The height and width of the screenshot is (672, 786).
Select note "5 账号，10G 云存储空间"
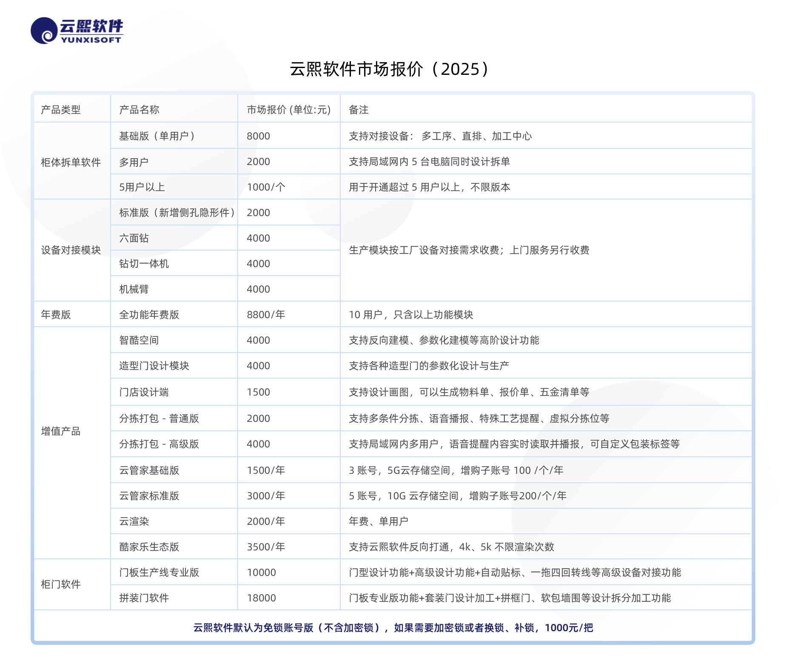[x=458, y=496]
